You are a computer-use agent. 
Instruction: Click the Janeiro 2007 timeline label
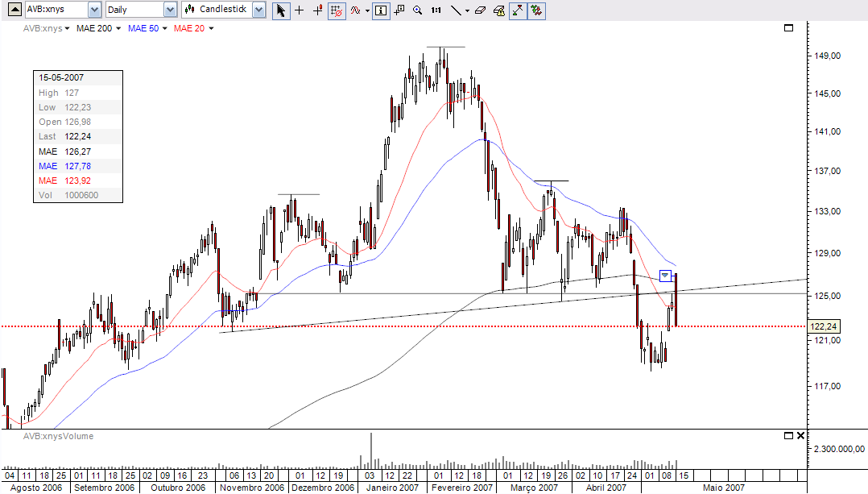tap(392, 488)
